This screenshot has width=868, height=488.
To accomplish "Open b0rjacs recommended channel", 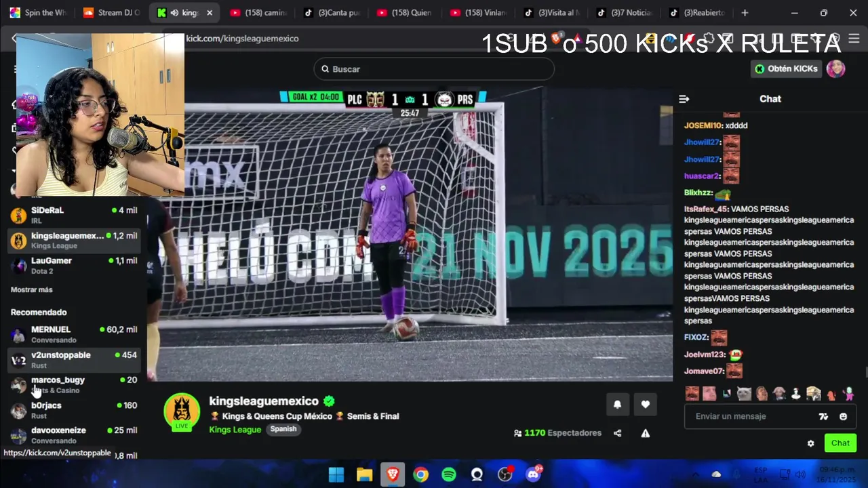I will coord(75,410).
